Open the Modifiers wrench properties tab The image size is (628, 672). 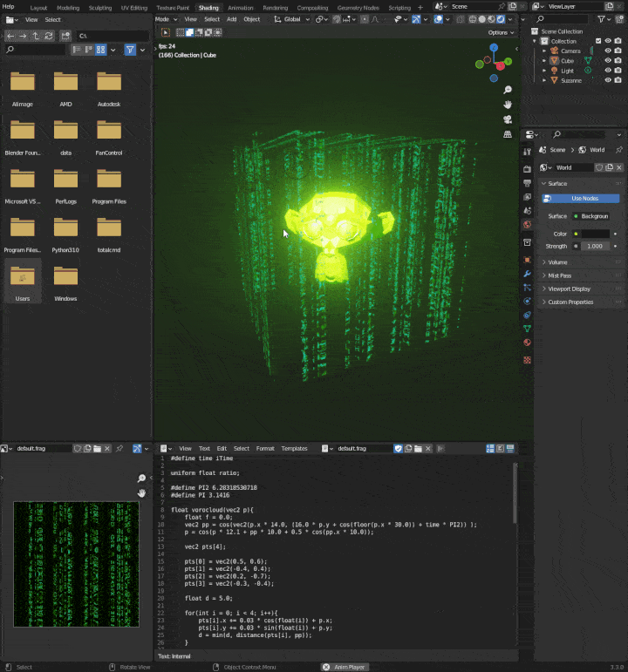527,274
